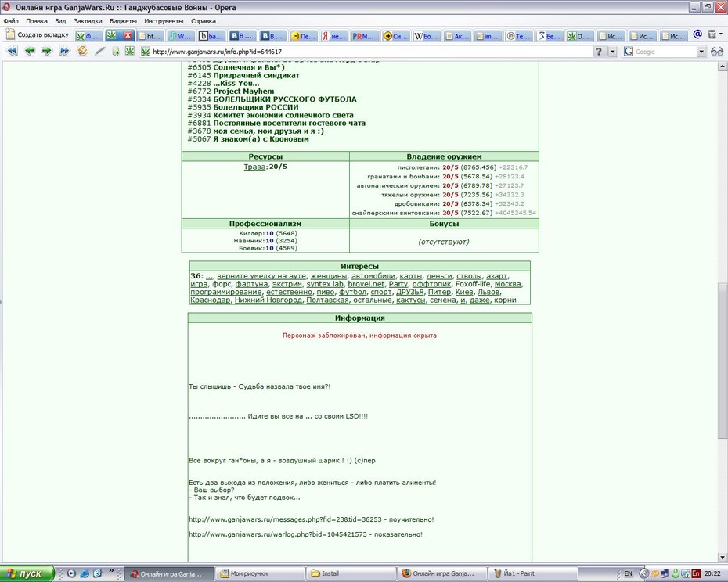Open the Google search engine dropdown

pos(701,52)
